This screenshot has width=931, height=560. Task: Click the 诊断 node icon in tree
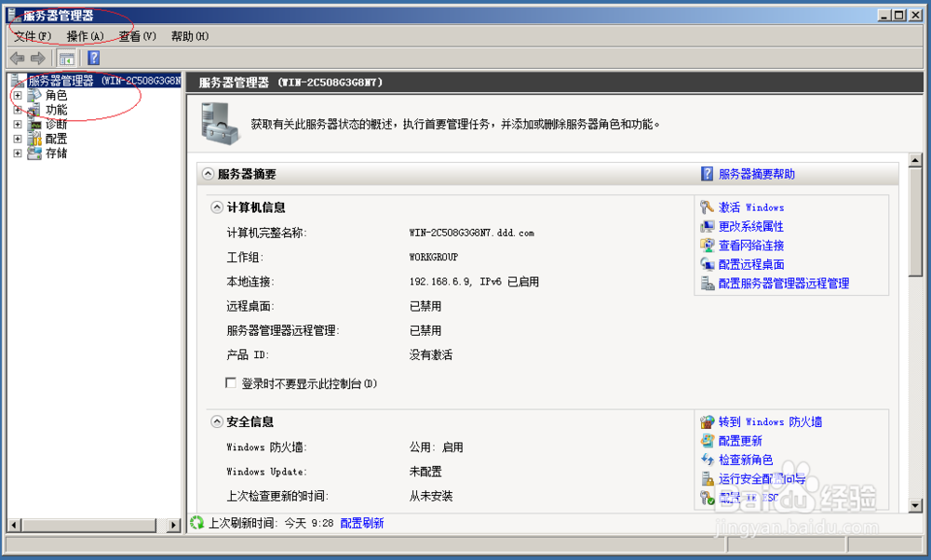(x=35, y=125)
